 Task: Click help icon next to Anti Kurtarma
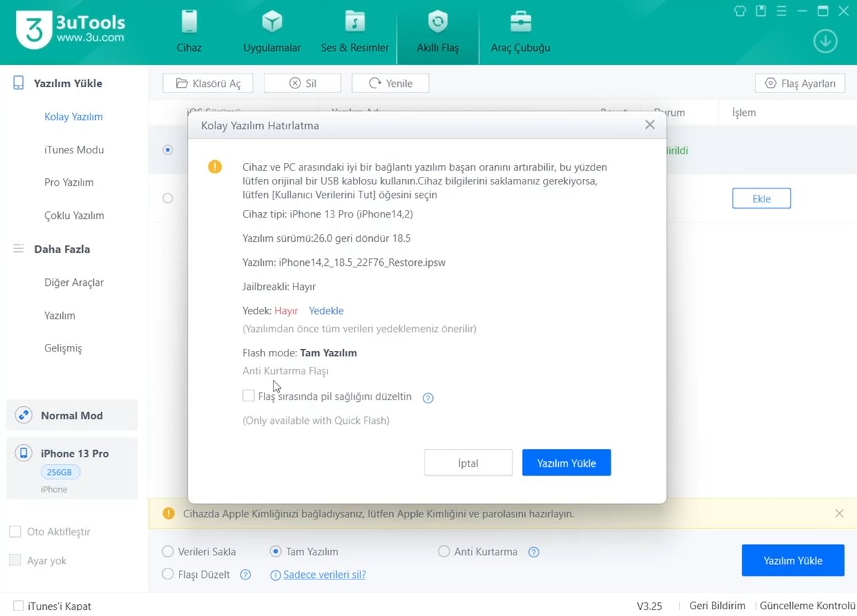tap(534, 552)
